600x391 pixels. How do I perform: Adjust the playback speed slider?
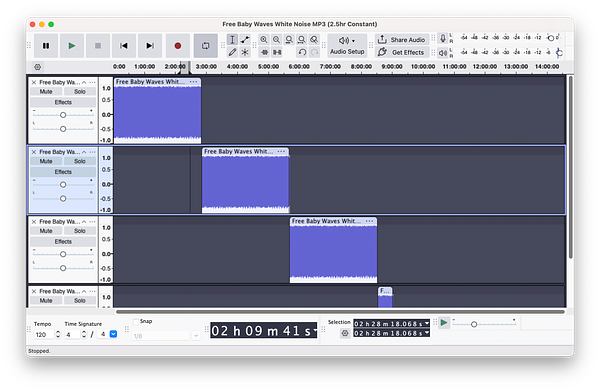coord(484,324)
